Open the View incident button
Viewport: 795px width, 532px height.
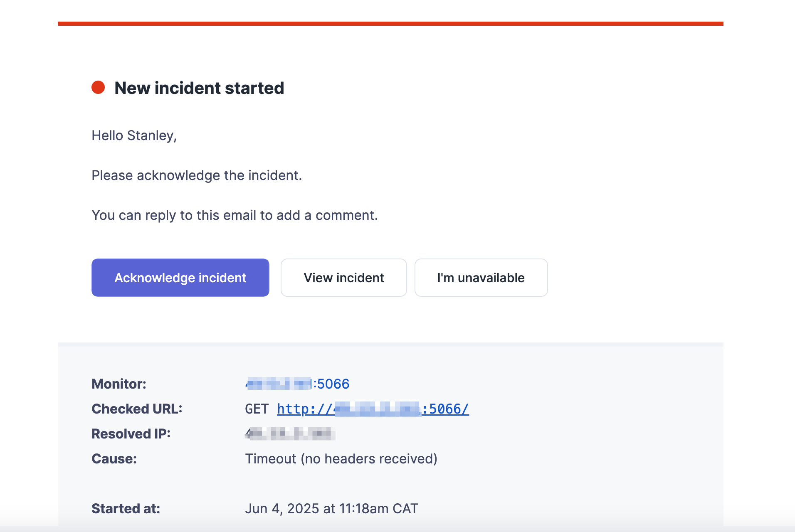pos(343,278)
